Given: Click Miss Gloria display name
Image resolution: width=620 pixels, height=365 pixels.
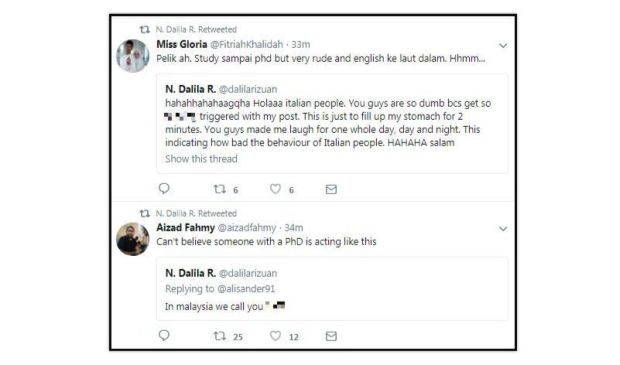Looking at the screenshot, I should [182, 44].
